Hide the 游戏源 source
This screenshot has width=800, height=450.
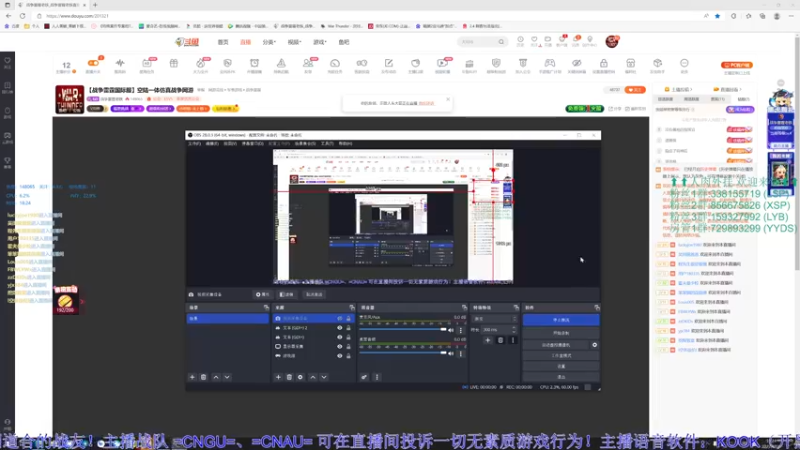tap(340, 356)
